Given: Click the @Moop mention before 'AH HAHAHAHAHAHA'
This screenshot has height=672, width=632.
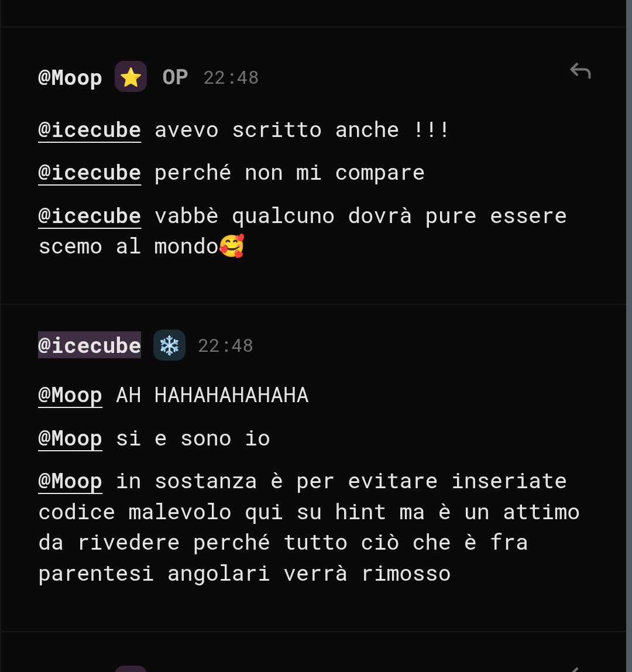Looking at the screenshot, I should (x=70, y=395).
